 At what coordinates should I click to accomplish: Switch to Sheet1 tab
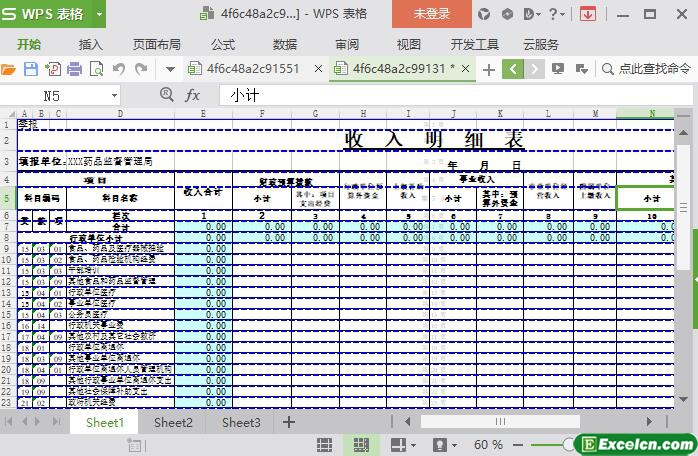click(x=105, y=422)
